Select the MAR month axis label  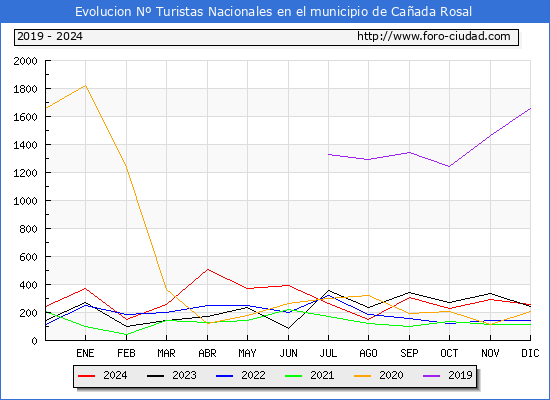166,353
